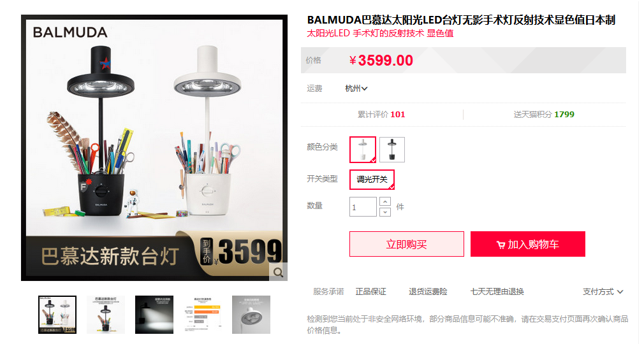Screen dimensions: 644x344
Task: Open the 累计评价 101 reviews link
Action: (x=381, y=115)
